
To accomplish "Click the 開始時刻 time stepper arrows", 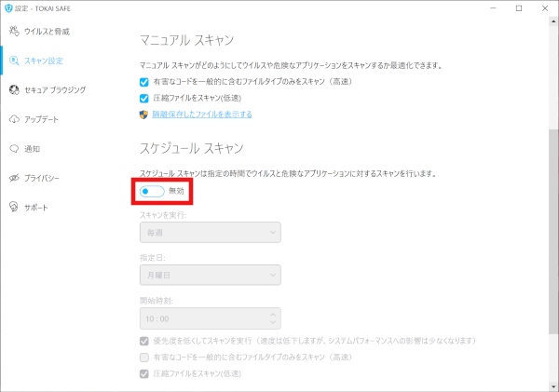I will point(272,318).
